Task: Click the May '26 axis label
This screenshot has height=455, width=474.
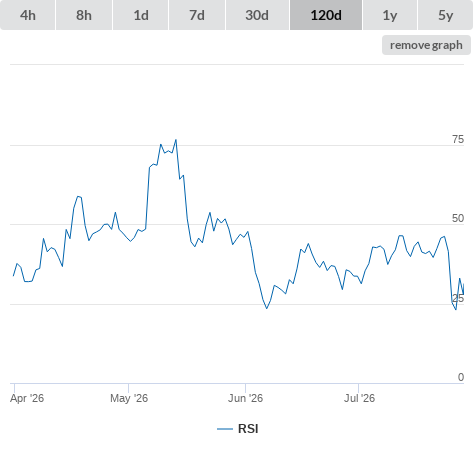Action: click(x=129, y=398)
